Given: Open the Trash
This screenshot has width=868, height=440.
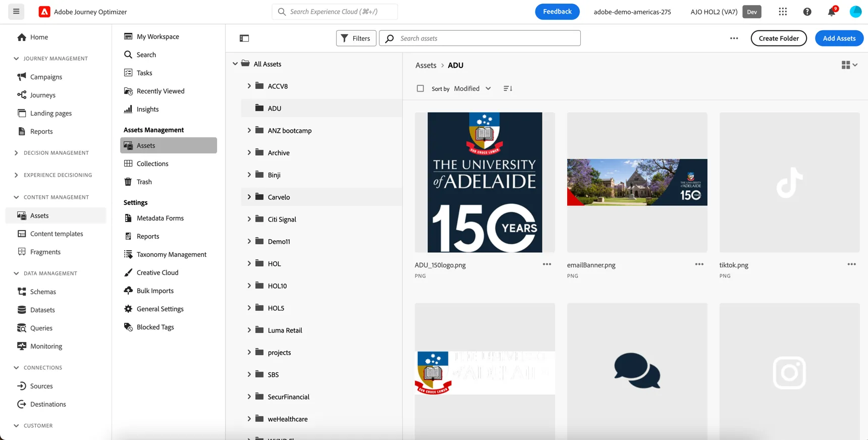Looking at the screenshot, I should coord(144,182).
